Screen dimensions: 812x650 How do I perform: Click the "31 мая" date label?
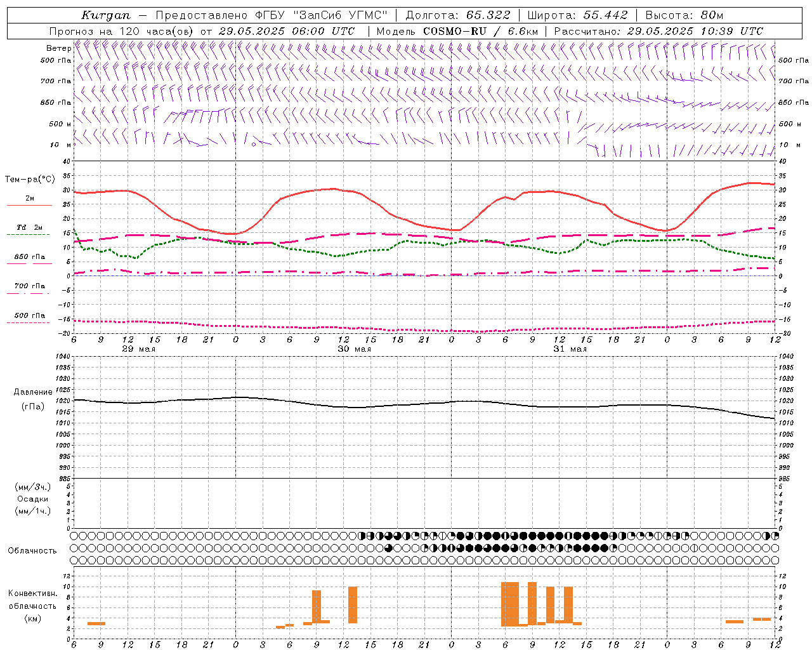coord(570,349)
